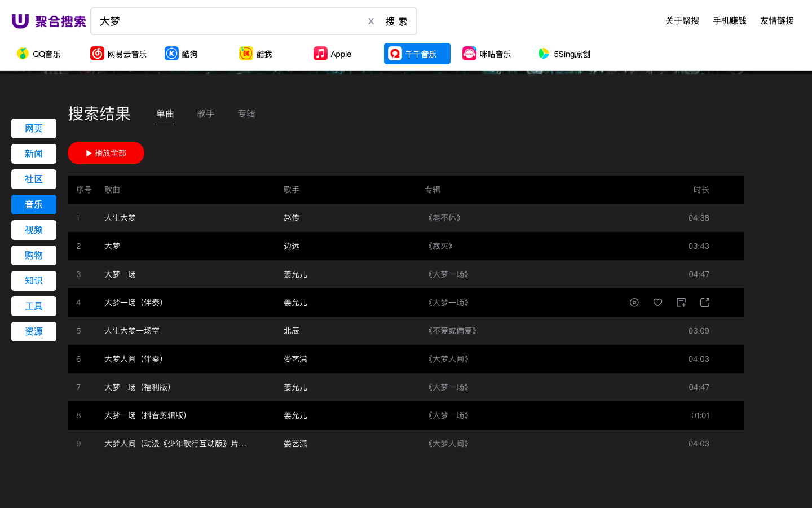
Task: Select the 新闻 sidebar category
Action: tap(33, 154)
